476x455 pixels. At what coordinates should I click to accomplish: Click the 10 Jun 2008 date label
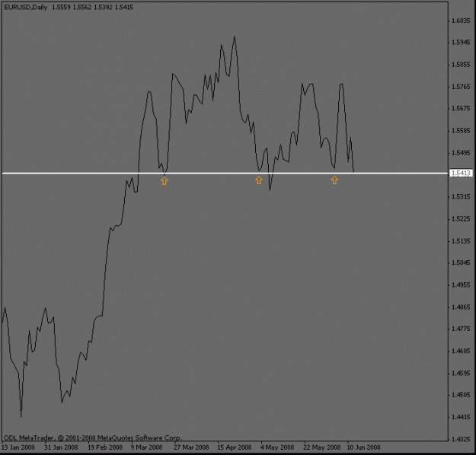click(364, 447)
